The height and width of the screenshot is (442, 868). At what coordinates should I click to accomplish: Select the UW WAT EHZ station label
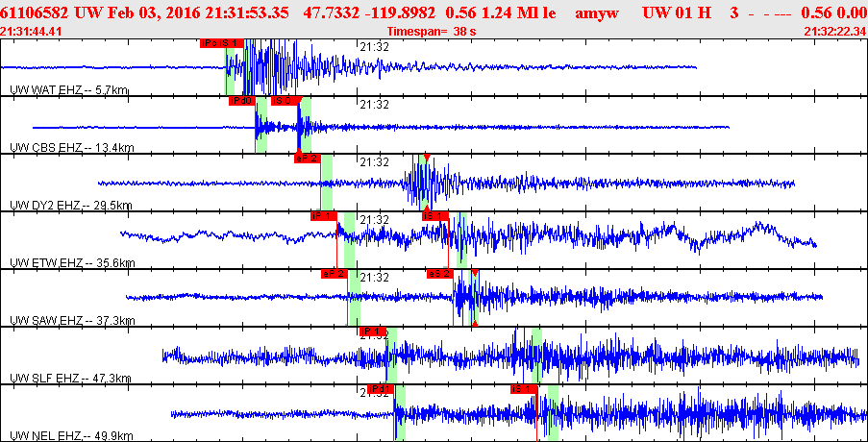click(x=68, y=89)
